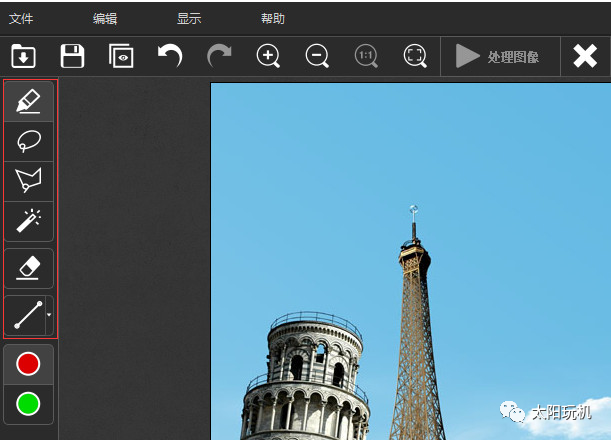Click the 处理图像 button
611x440 pixels.
tap(497, 56)
